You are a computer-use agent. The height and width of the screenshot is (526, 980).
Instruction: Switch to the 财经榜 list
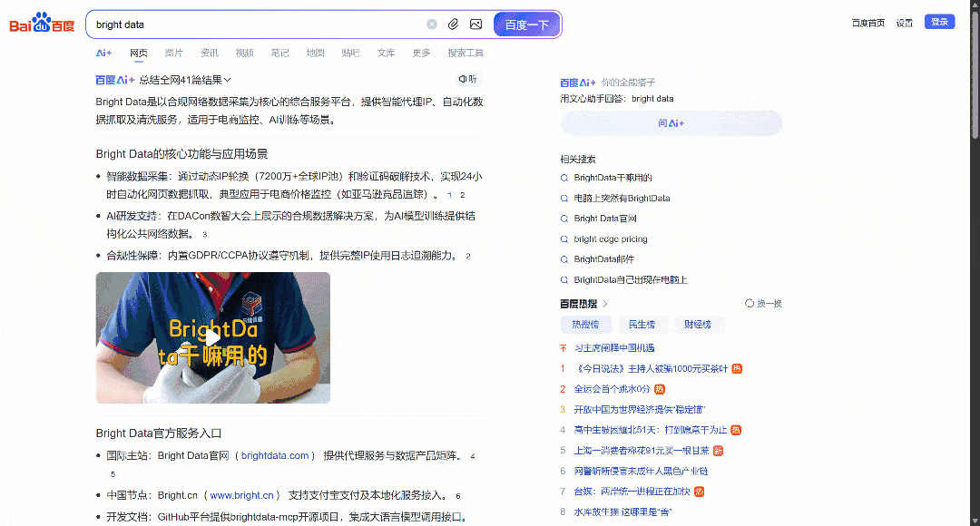point(697,324)
